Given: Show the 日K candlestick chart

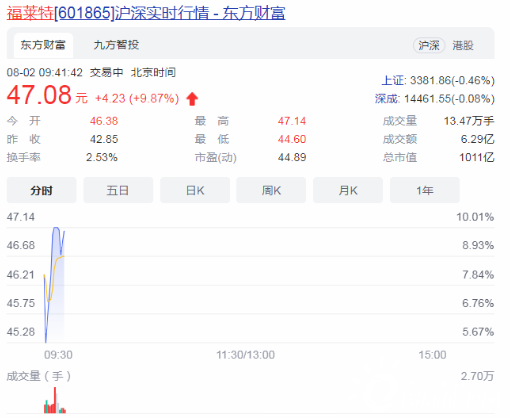Looking at the screenshot, I should [195, 190].
